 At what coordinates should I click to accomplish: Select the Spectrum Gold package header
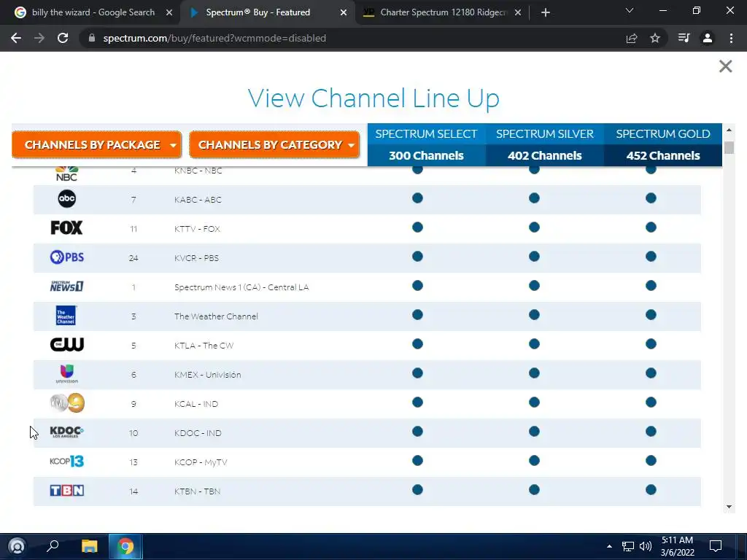click(x=663, y=134)
